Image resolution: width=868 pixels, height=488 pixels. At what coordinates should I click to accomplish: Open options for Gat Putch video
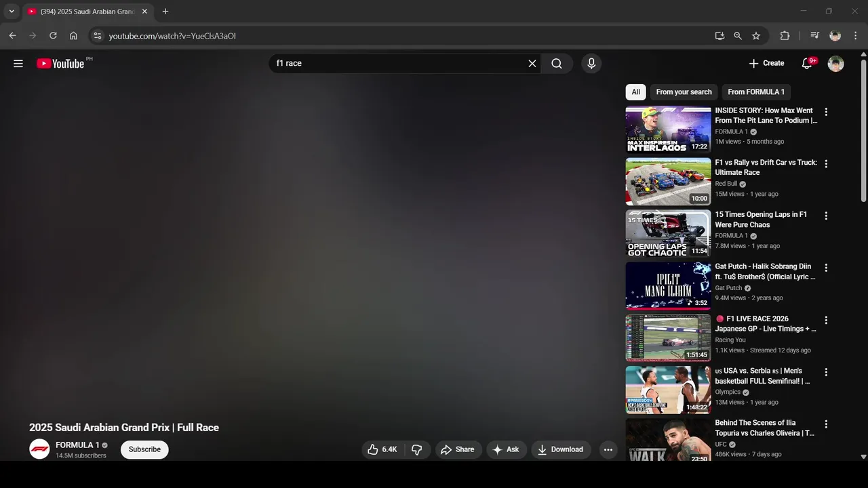coord(826,268)
